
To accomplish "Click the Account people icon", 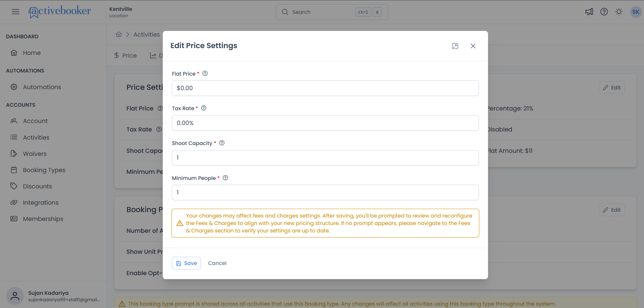I will [14, 121].
